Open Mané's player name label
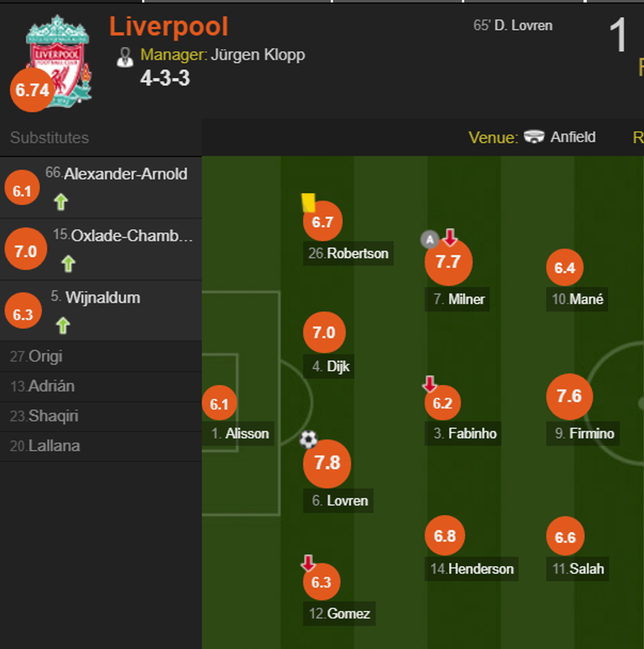The image size is (644, 649). [577, 300]
